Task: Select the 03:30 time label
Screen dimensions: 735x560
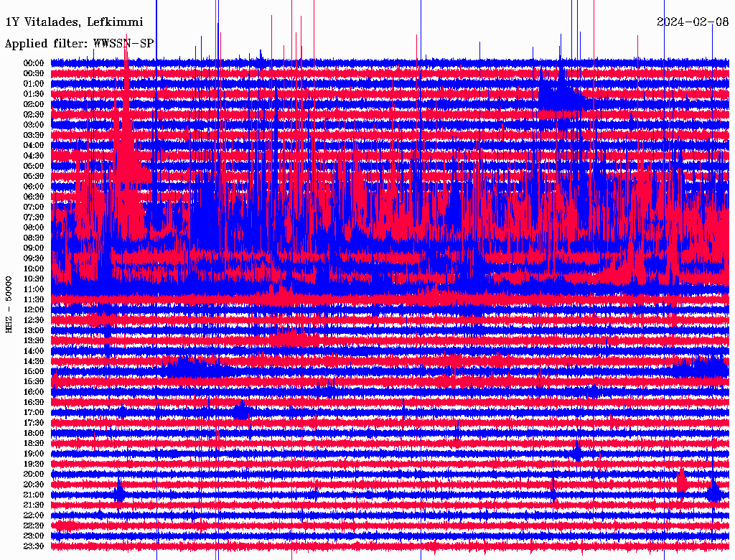Action: click(x=34, y=135)
